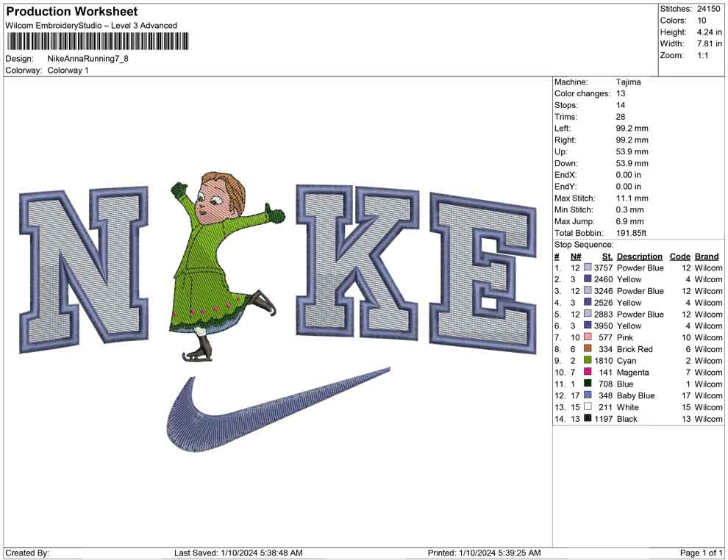Click the 'Colorway 1' value

tap(68, 71)
